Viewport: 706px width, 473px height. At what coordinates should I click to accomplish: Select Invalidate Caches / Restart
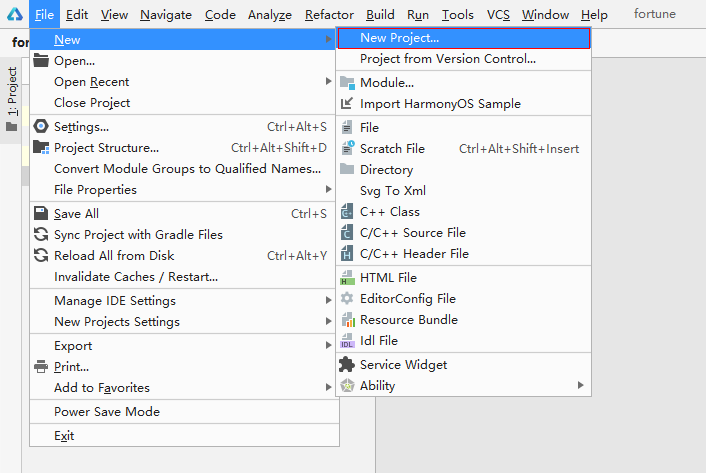[x=136, y=277]
